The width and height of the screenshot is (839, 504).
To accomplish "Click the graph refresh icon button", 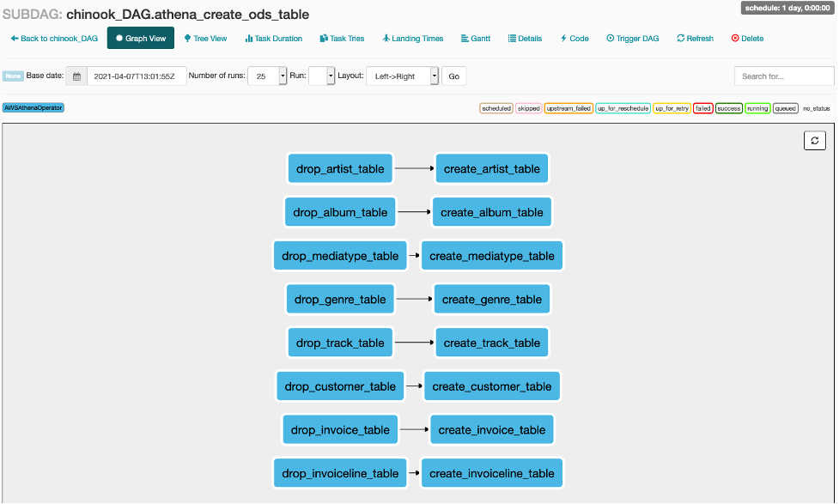I will [x=814, y=140].
